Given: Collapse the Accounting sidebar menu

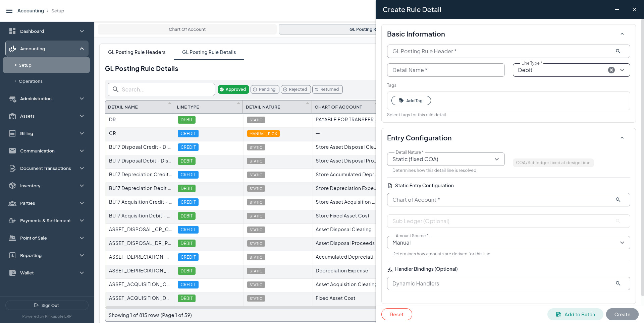Looking at the screenshot, I should pos(82,49).
